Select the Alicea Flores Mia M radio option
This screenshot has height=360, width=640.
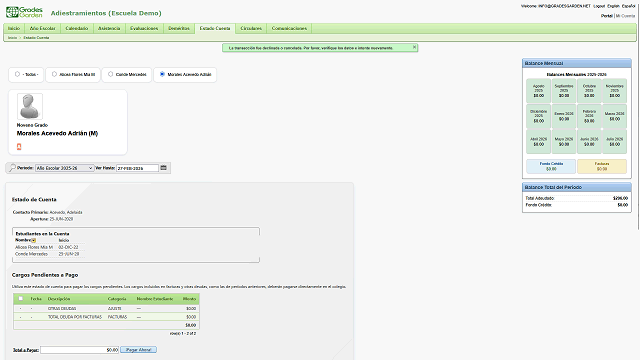(54, 74)
